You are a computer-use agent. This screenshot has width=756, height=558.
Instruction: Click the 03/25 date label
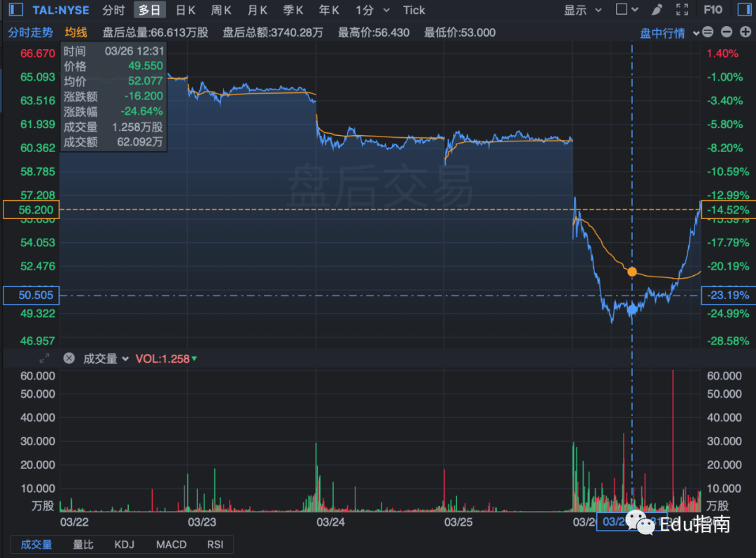458,522
